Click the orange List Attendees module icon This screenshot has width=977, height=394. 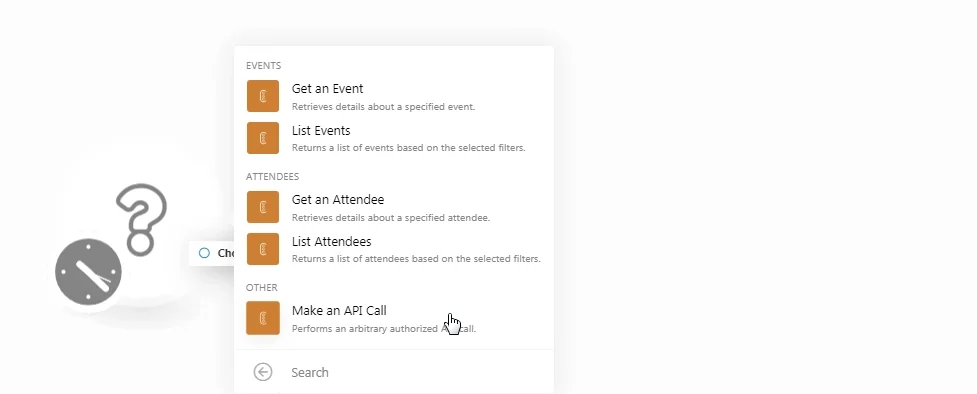[x=263, y=249]
